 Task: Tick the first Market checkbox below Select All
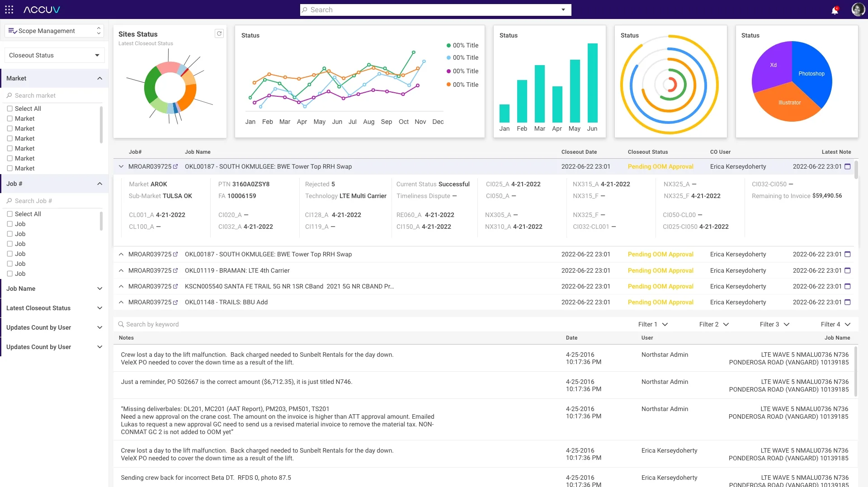pyautogui.click(x=9, y=118)
